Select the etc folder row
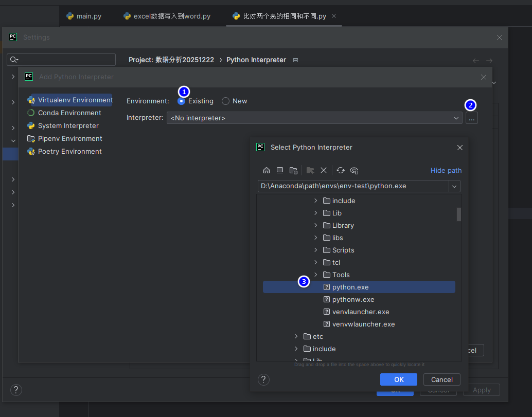Image resolution: width=532 pixels, height=417 pixels. [359, 336]
